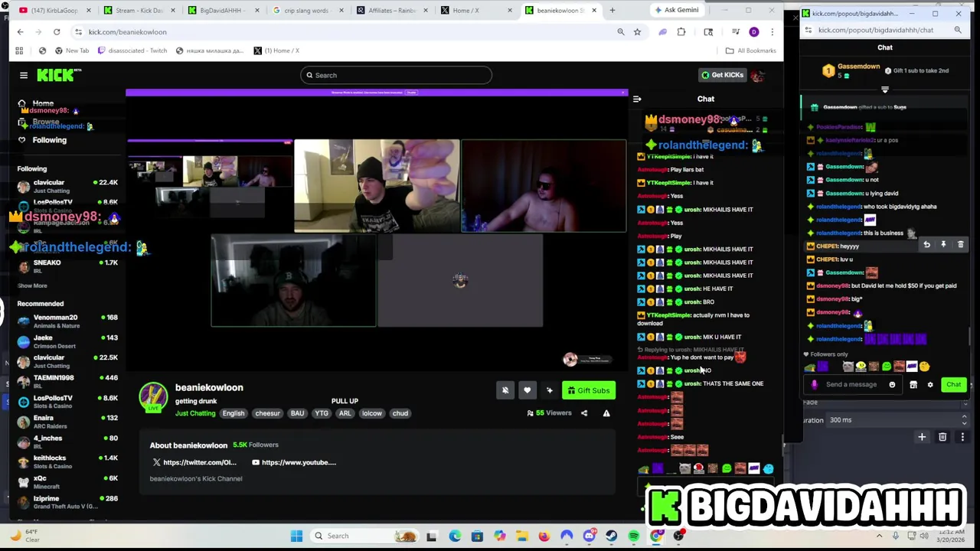Search in the Kick search field
980x551 pixels.
396,75
